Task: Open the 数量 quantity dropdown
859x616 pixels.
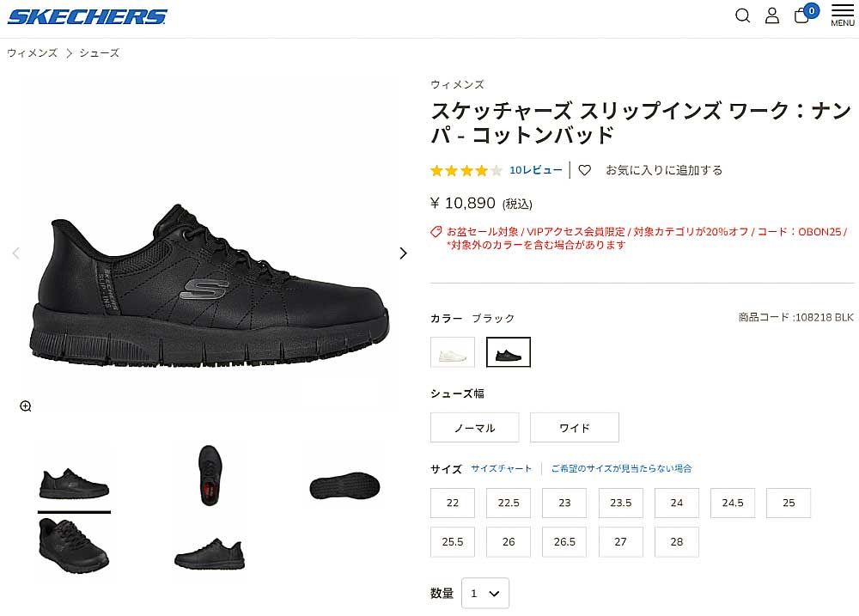Action: tap(484, 593)
